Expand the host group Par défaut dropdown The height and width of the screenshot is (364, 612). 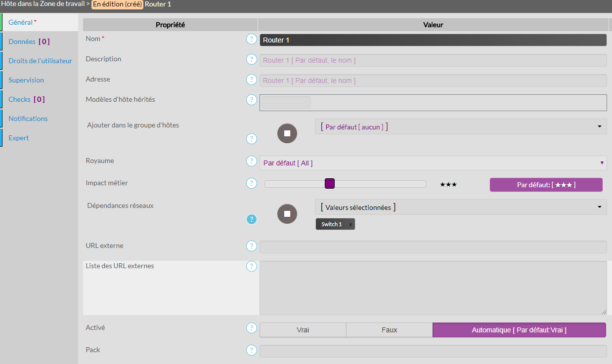[x=460, y=126]
